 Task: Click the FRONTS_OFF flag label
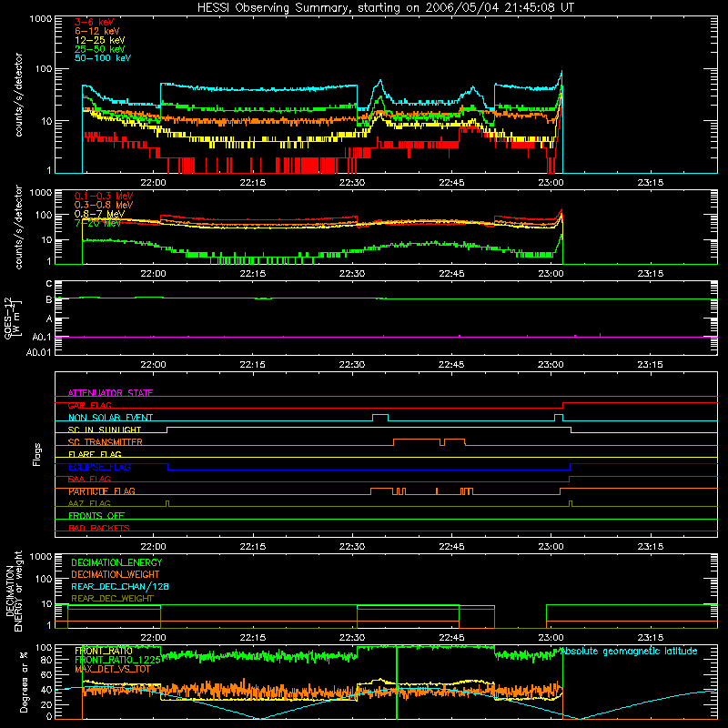coord(96,516)
